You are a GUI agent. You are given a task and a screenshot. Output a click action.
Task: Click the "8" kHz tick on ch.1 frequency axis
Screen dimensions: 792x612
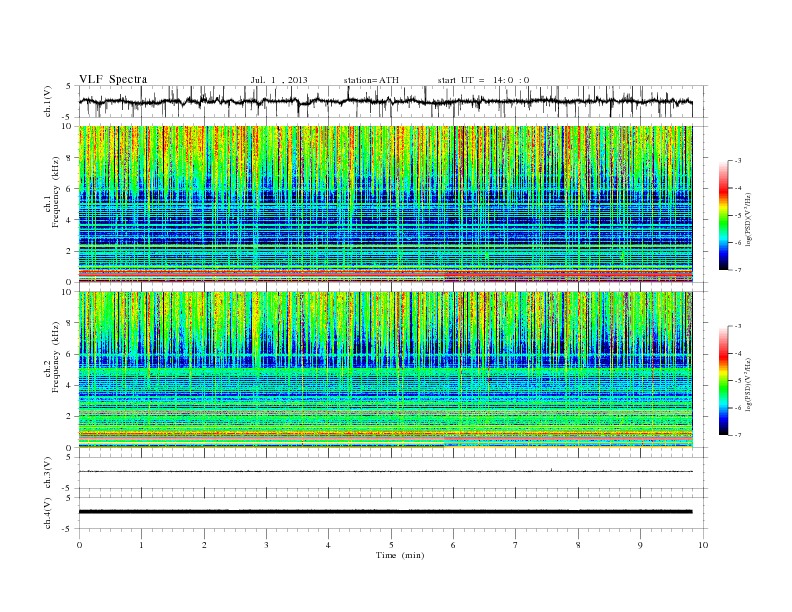coord(70,158)
